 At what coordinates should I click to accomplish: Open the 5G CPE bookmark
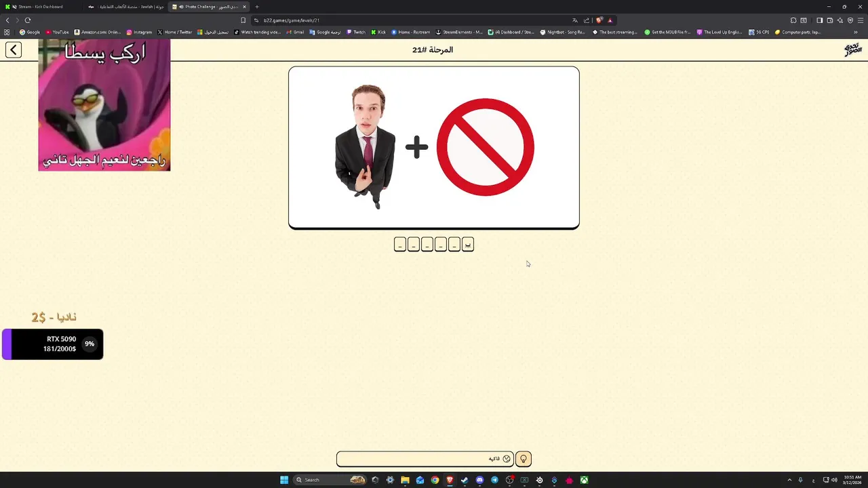pos(759,32)
